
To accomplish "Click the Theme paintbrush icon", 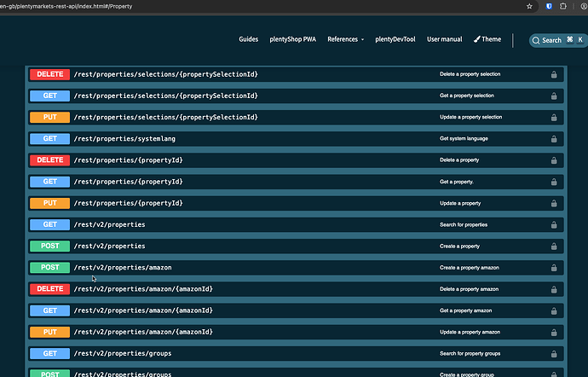I will pos(476,39).
